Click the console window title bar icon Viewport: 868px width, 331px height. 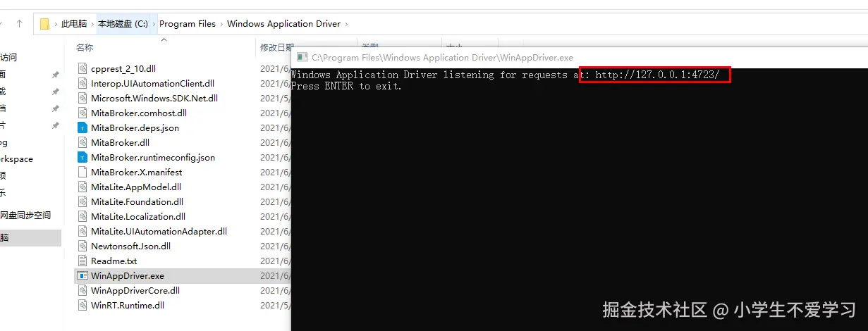click(x=302, y=57)
